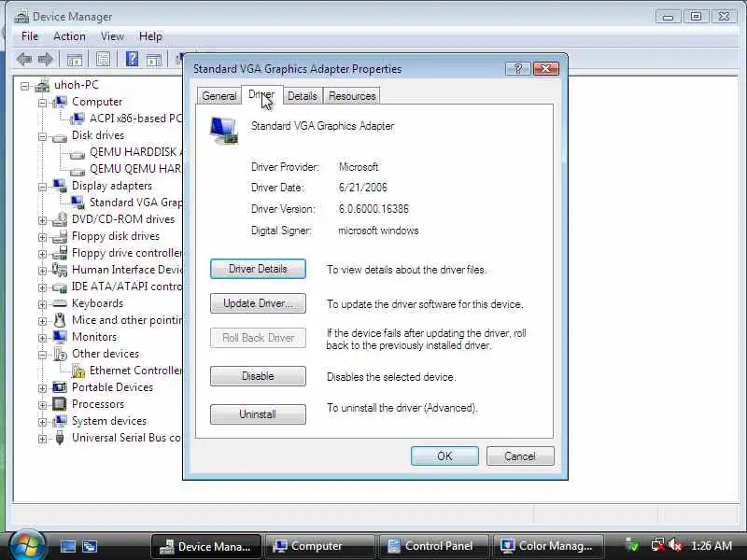The width and height of the screenshot is (747, 560).
Task: Click Cancel in the properties dialog
Action: point(520,456)
